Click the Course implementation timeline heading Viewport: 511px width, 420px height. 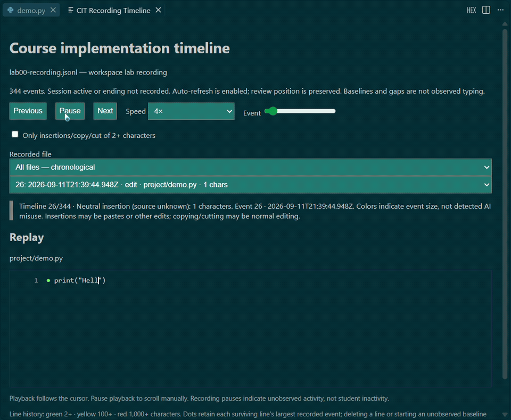120,48
